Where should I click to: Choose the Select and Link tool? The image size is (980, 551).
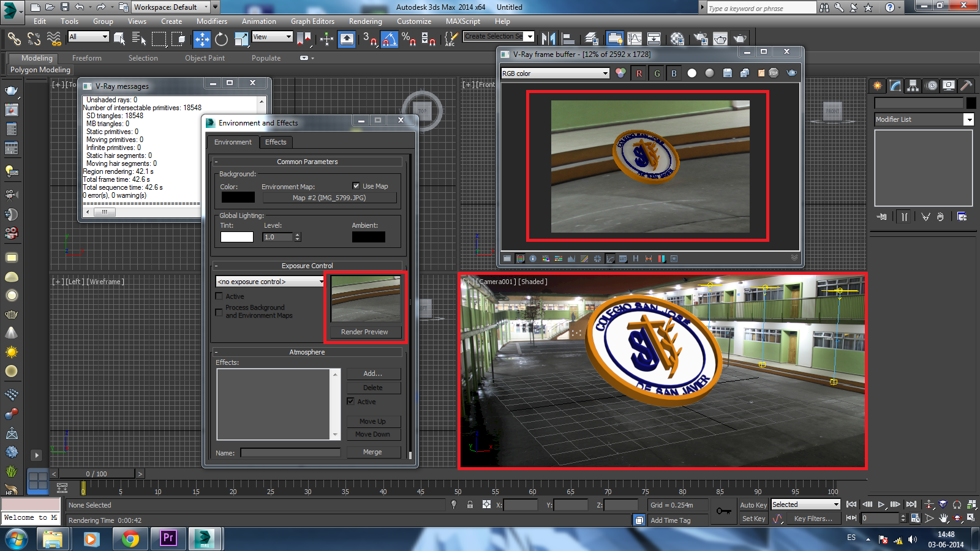[x=13, y=39]
